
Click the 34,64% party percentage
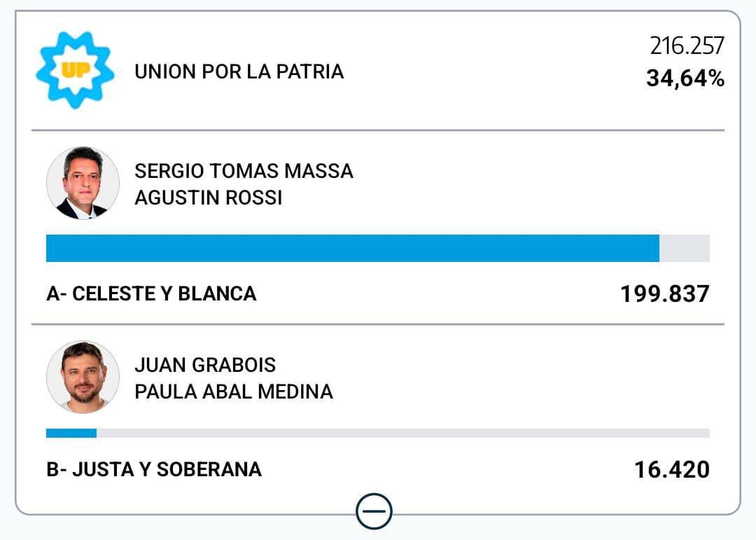pyautogui.click(x=685, y=78)
